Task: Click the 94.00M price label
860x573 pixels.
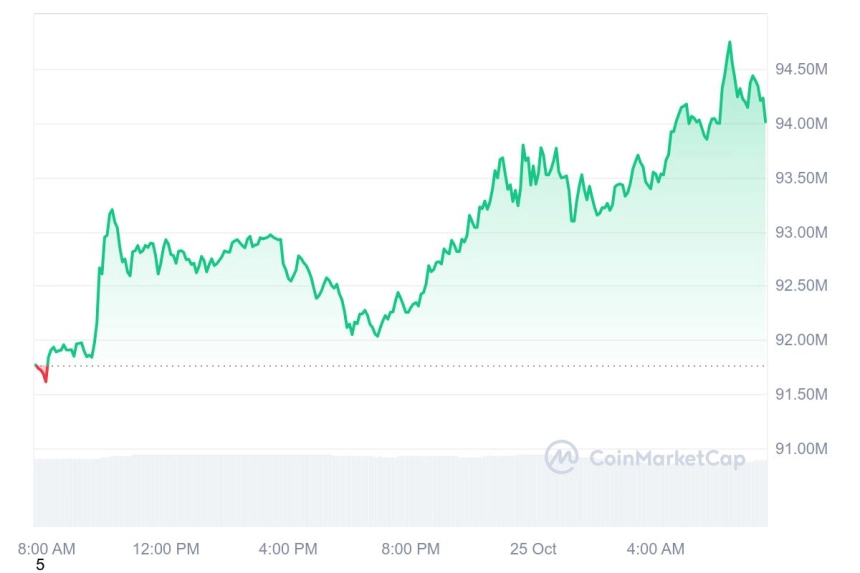Action: pyautogui.click(x=801, y=123)
